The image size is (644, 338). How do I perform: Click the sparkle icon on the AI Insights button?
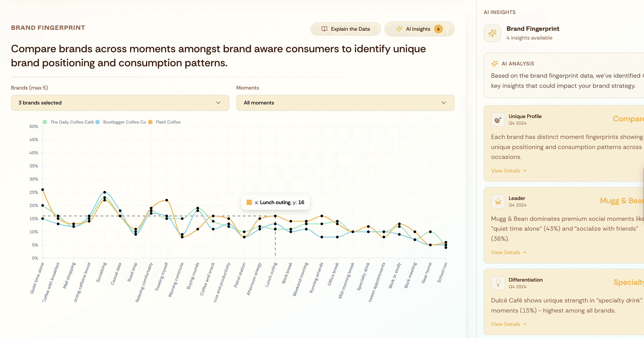(399, 29)
